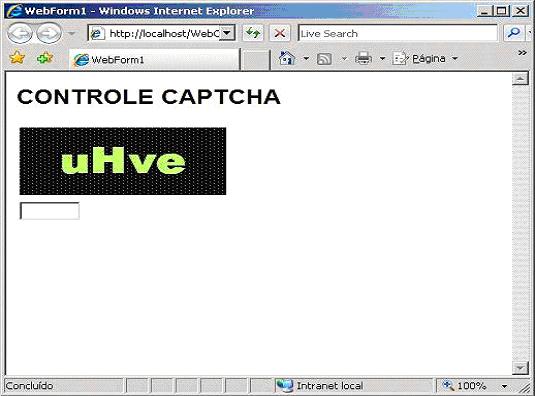Image resolution: width=535 pixels, height=396 pixels.
Task: Click the Print icon
Action: pos(363,58)
